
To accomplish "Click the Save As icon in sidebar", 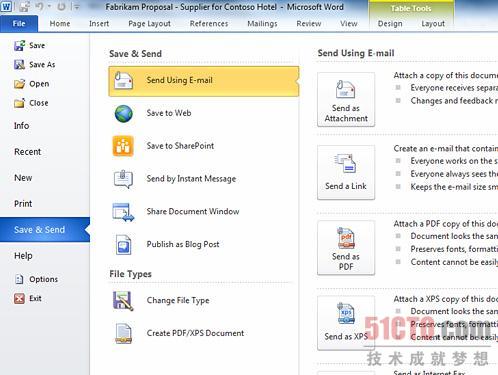I will tap(19, 64).
